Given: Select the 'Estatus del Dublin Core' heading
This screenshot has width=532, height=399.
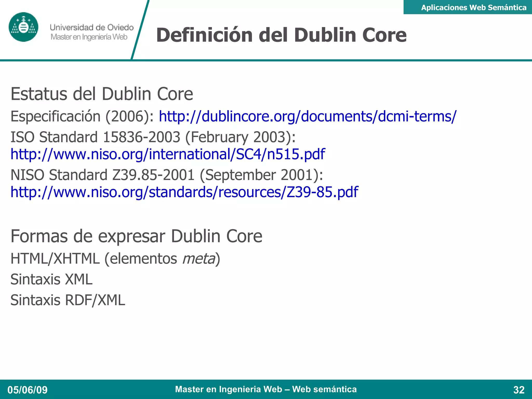Looking at the screenshot, I should pos(102,94).
